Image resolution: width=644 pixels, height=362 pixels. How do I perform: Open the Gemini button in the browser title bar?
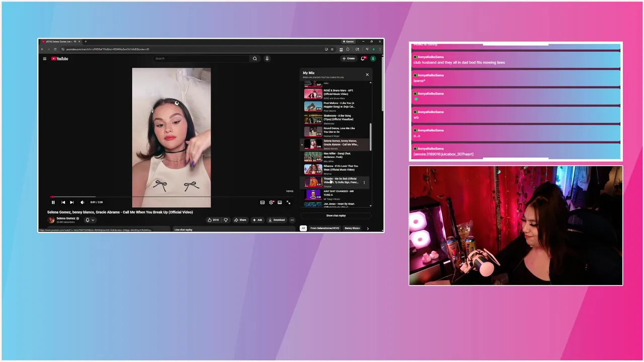coord(348,42)
